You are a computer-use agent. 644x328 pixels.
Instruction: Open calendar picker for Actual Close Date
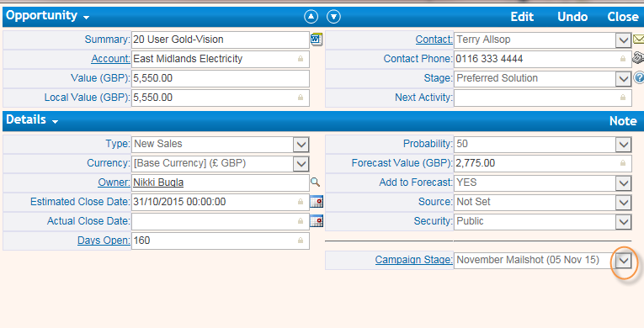click(317, 221)
